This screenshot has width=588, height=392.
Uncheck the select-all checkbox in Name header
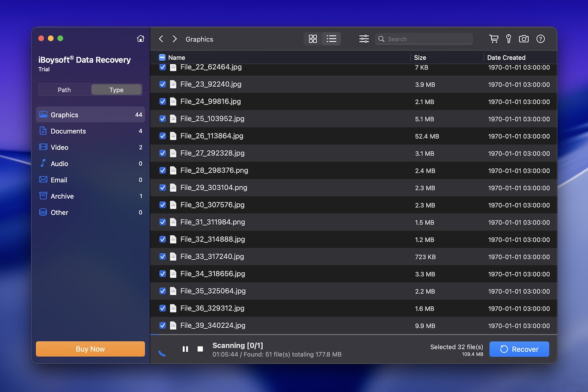162,57
